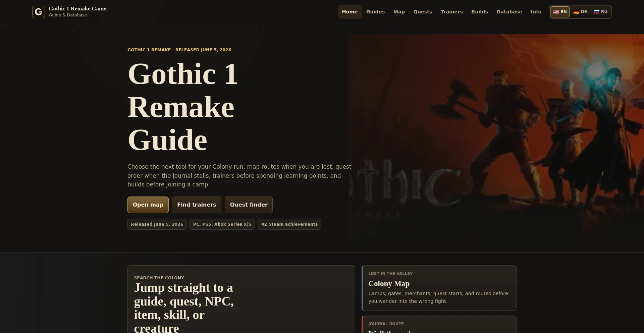The width and height of the screenshot is (644, 333).
Task: Click the Find trainers button
Action: [x=197, y=205]
